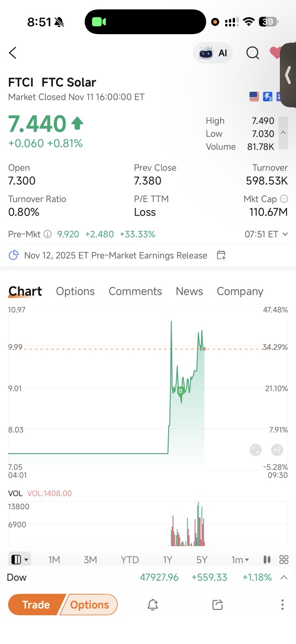Collapse the quote details chevron
Image resolution: width=296 pixels, height=644 pixels.
pos(283,133)
